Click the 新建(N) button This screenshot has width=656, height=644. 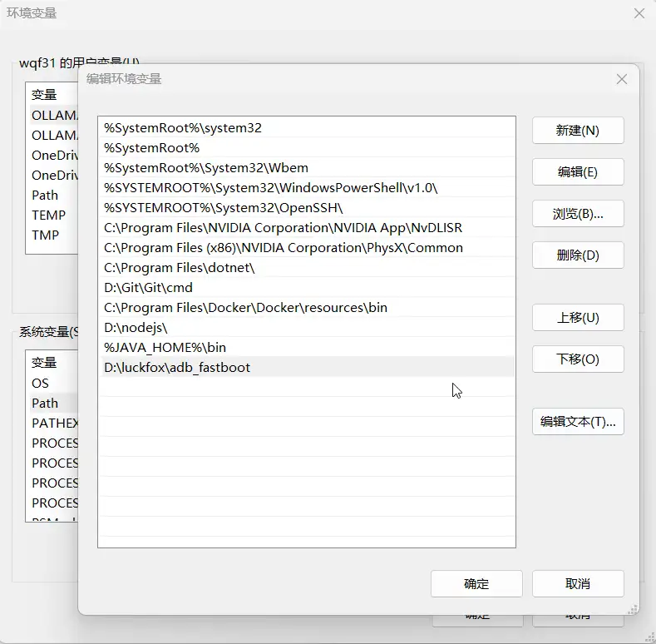click(578, 131)
